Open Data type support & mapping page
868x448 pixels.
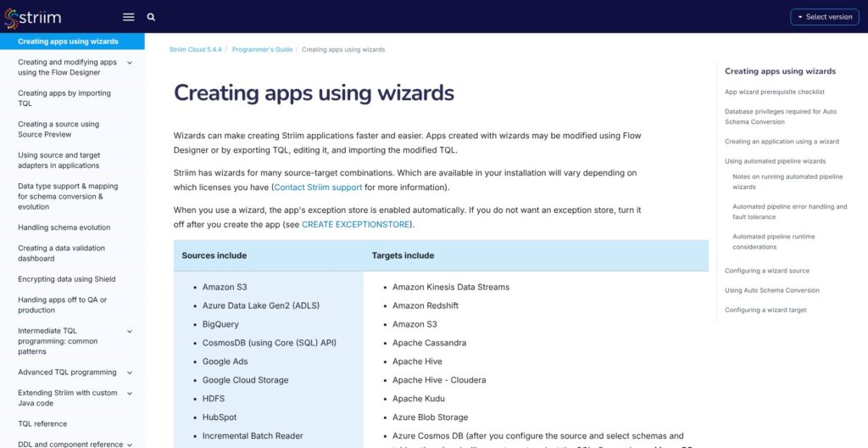pos(68,196)
